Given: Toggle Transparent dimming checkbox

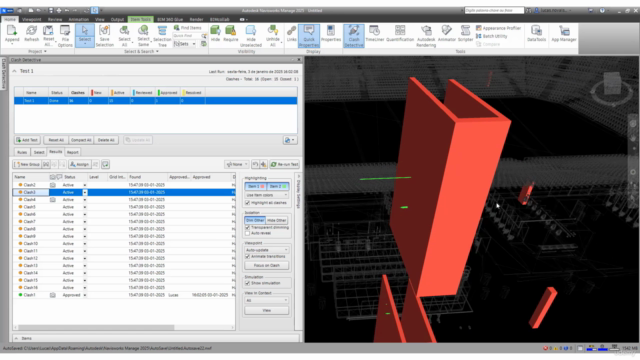Looking at the screenshot, I should pos(247,227).
